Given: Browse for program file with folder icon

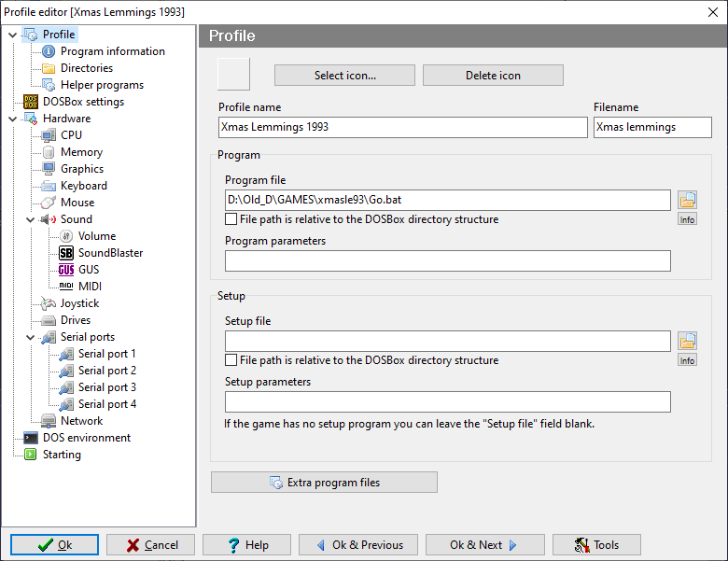Looking at the screenshot, I should [687, 200].
